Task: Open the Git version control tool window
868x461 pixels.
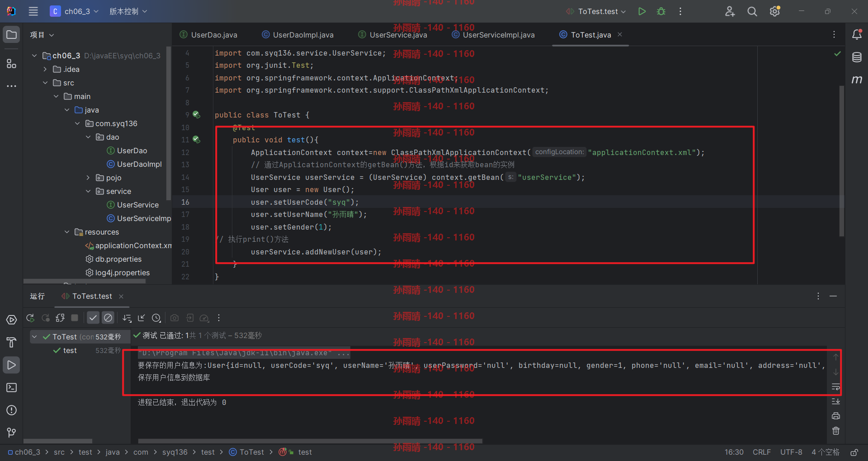Action: click(11, 433)
